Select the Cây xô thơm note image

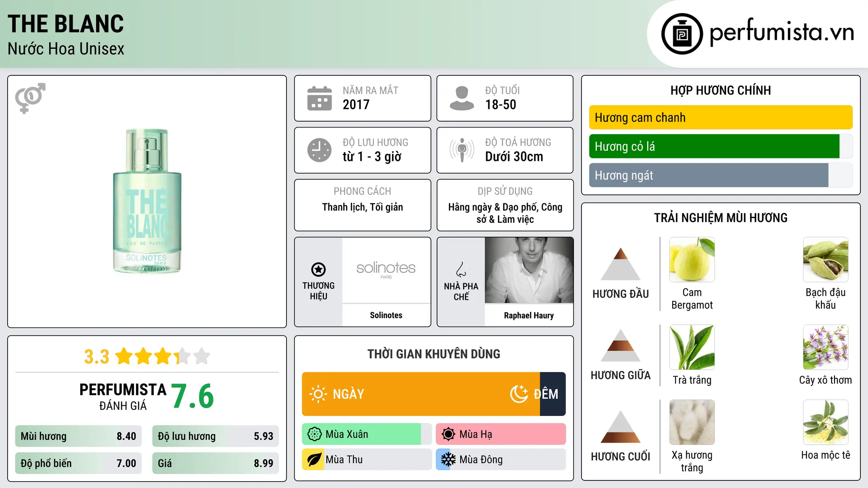coord(826,347)
